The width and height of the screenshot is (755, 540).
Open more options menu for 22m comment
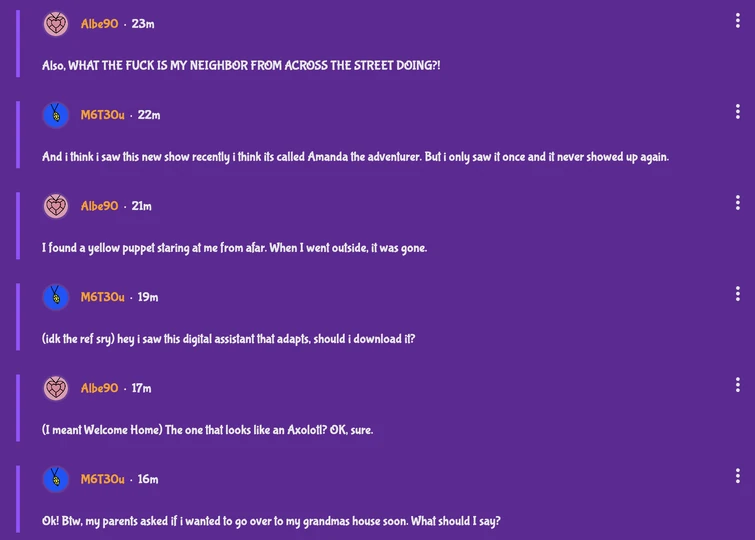[x=738, y=111]
